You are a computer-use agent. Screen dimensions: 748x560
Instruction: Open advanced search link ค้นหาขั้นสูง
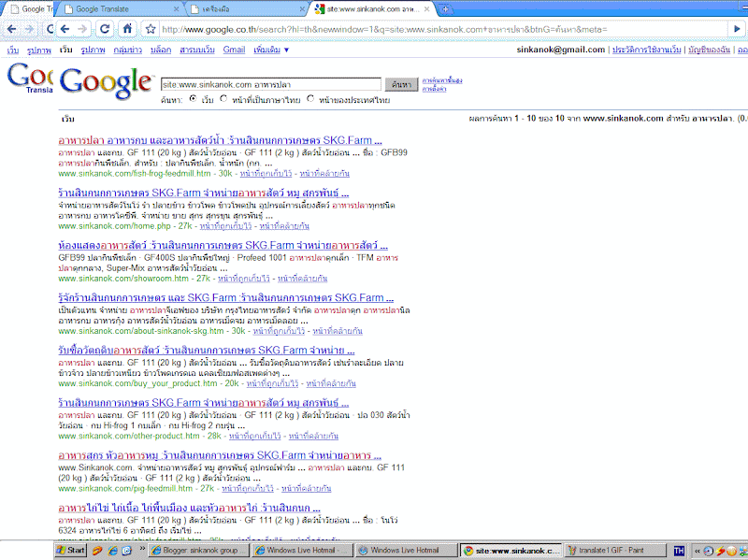pyautogui.click(x=442, y=80)
